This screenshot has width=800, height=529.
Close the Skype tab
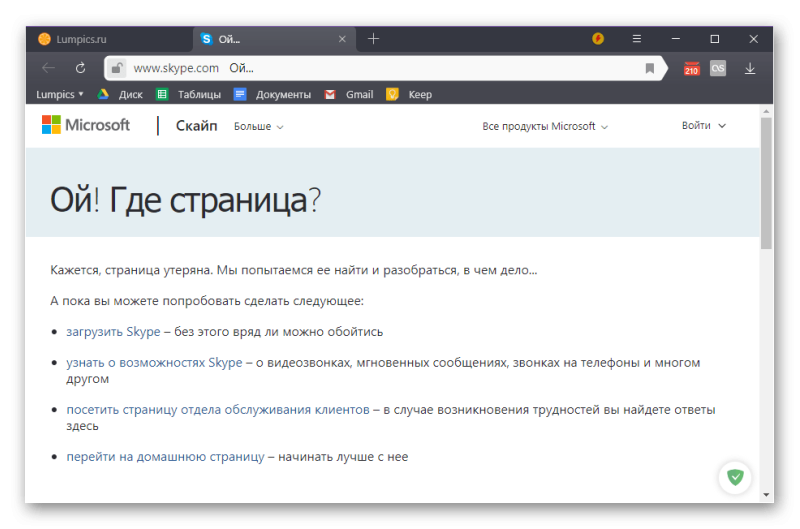[342, 39]
